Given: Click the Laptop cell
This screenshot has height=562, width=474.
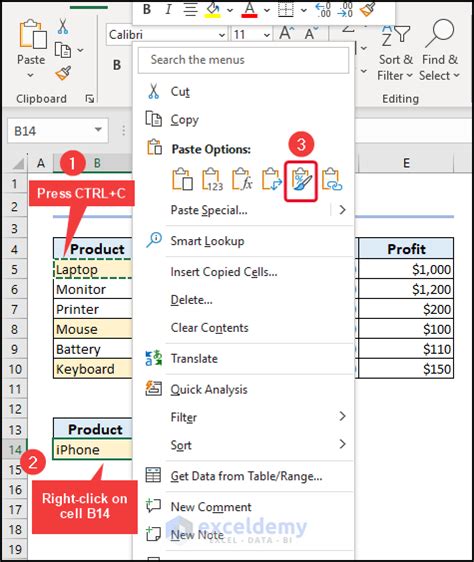Looking at the screenshot, I should (x=93, y=269).
